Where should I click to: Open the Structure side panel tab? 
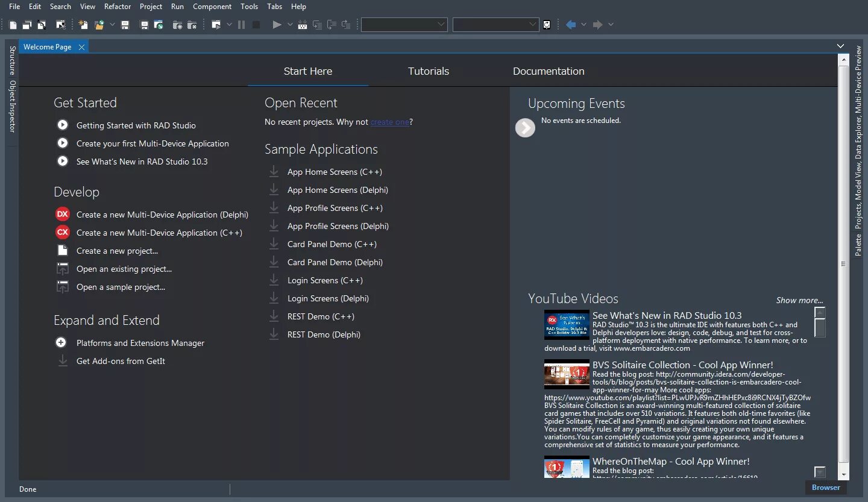click(12, 60)
